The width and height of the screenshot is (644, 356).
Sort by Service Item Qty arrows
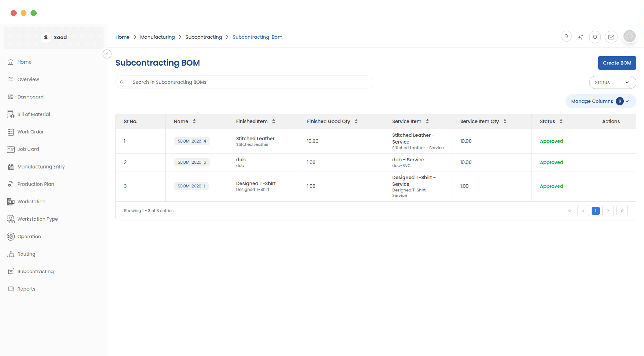pyautogui.click(x=505, y=122)
